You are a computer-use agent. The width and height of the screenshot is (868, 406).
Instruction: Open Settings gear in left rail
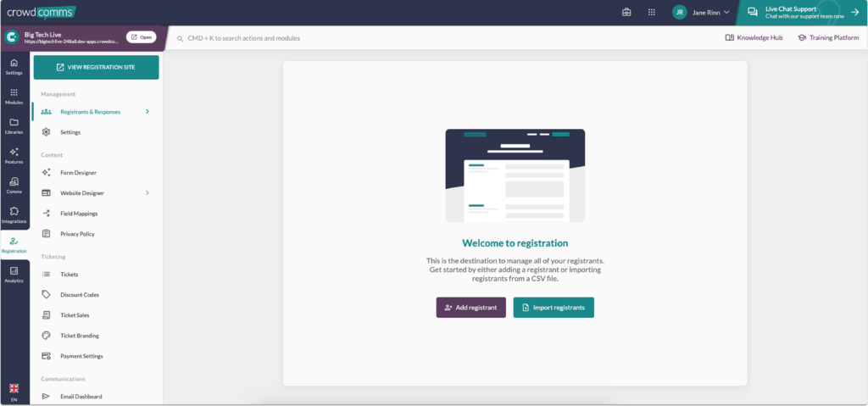pos(14,66)
